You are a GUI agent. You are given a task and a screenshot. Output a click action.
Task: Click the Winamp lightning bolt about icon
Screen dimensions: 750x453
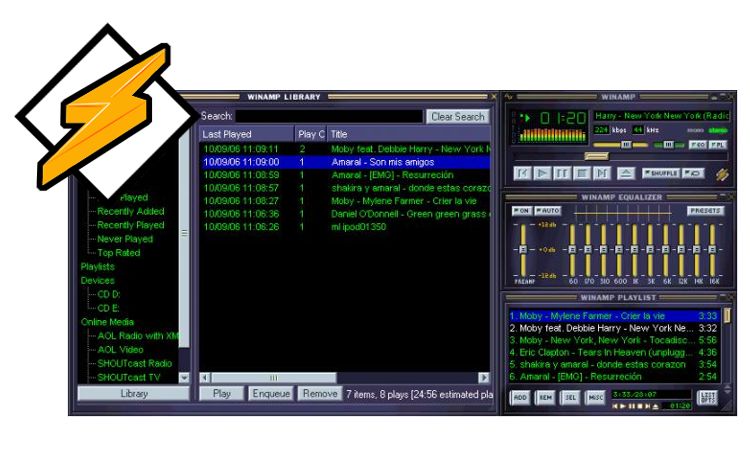(722, 175)
